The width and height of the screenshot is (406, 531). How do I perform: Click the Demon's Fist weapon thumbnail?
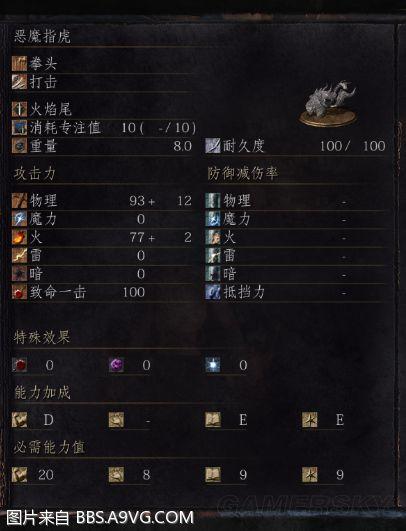click(x=328, y=104)
